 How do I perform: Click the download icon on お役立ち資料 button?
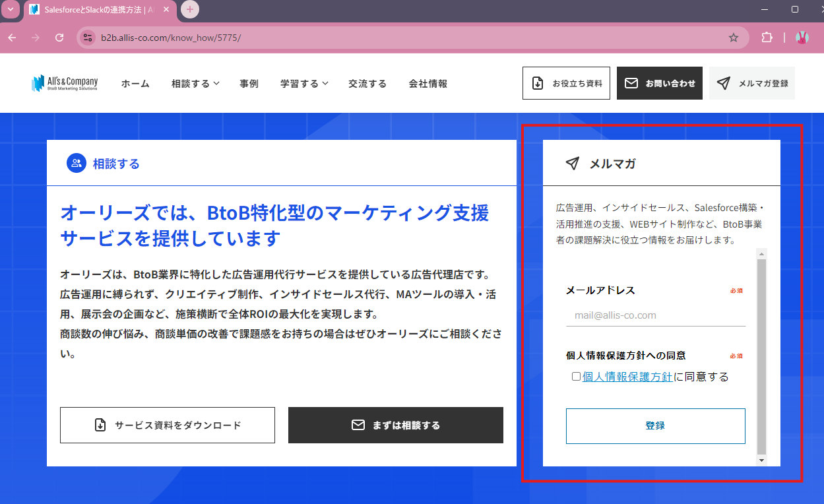point(538,82)
